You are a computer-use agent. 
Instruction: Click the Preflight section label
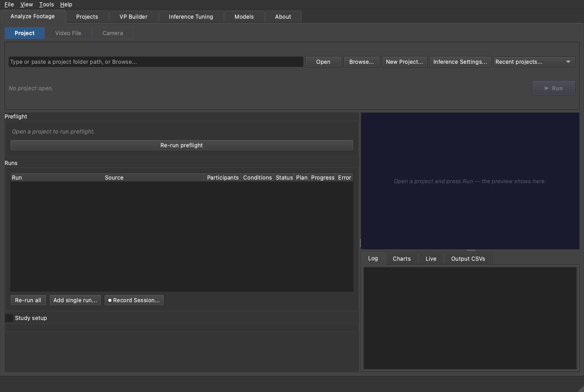pyautogui.click(x=16, y=116)
